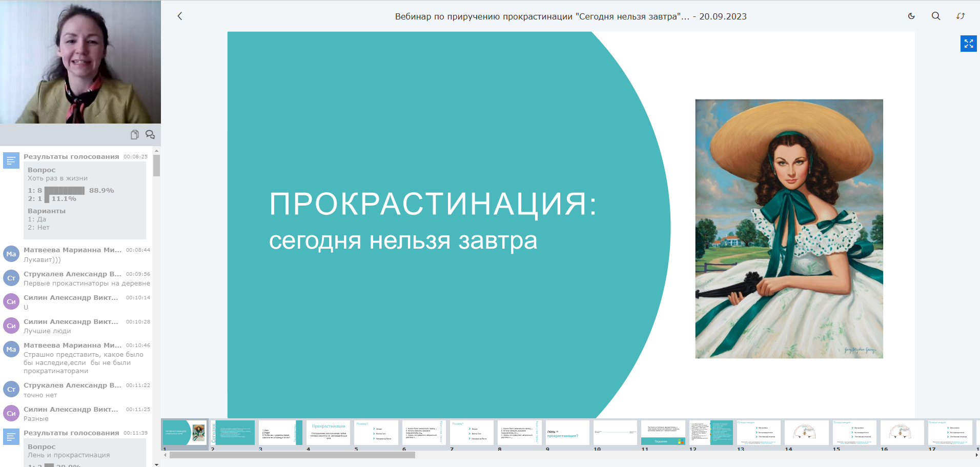Screen dimensions: 980x467
Task: Select slide thumbnail 7
Action: pos(472,432)
